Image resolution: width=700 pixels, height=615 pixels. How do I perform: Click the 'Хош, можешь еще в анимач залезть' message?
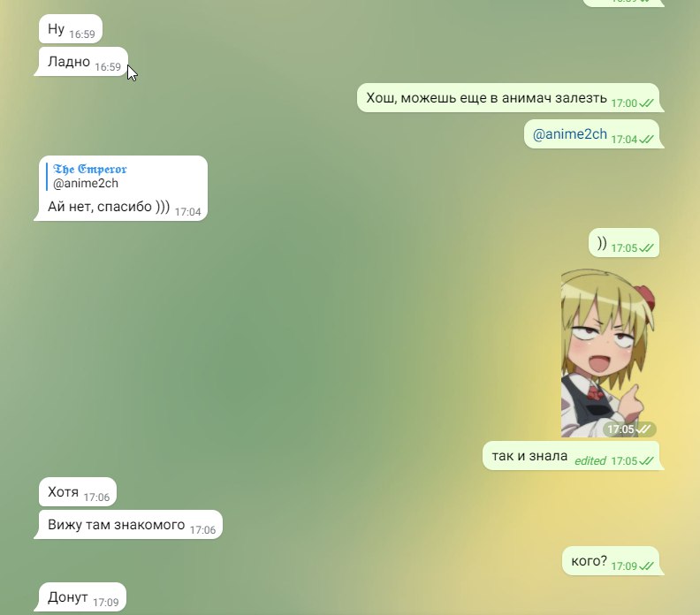(x=508, y=98)
